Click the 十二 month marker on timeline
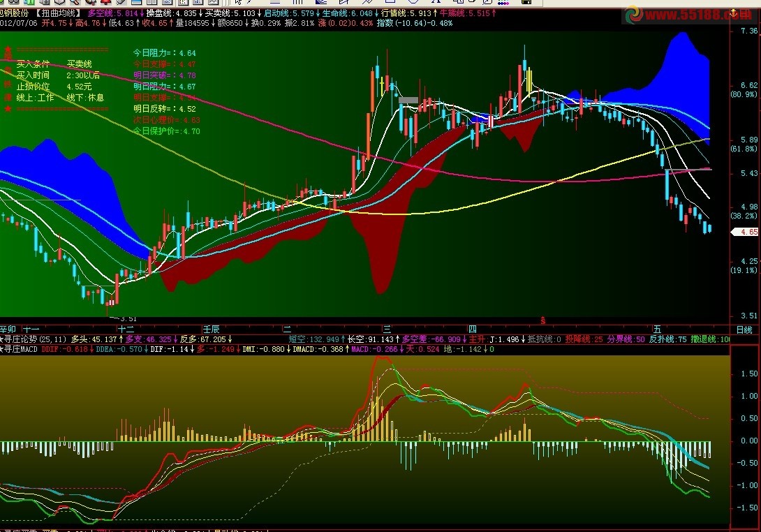The image size is (761, 532). pyautogui.click(x=126, y=330)
